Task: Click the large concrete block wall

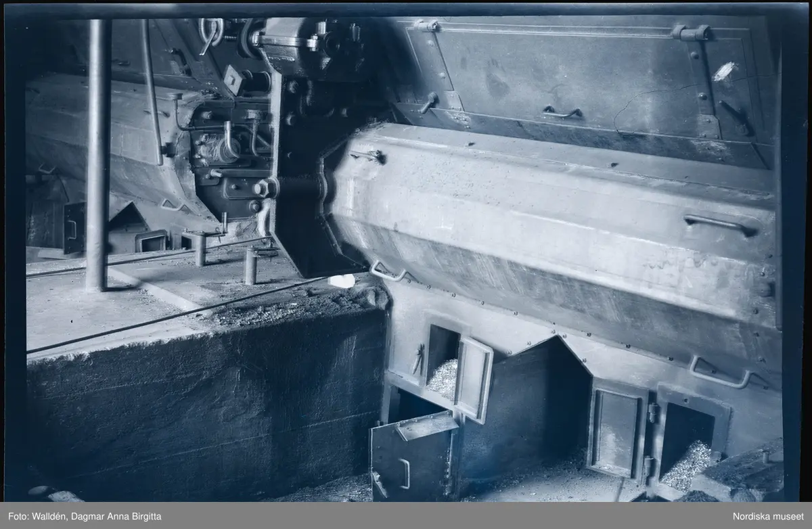Action: [203, 399]
